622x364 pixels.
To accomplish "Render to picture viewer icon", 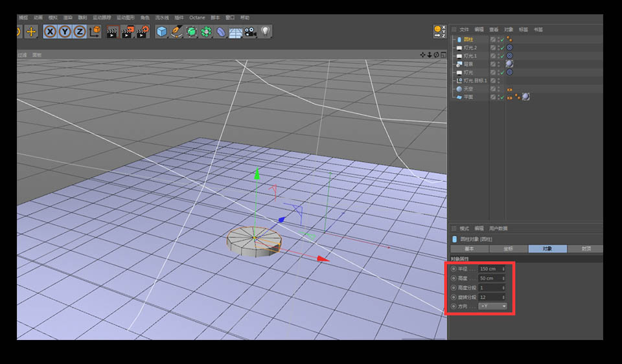I will click(128, 32).
